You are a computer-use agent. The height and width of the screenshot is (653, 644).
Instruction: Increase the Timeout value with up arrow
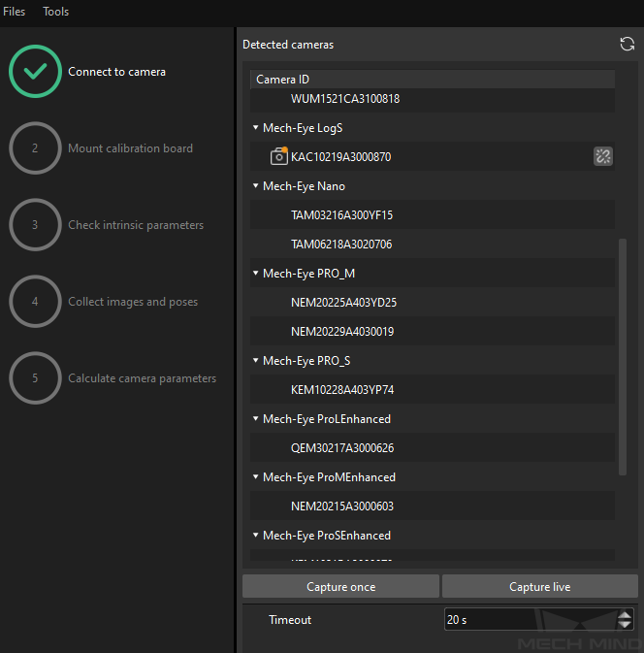[625, 615]
